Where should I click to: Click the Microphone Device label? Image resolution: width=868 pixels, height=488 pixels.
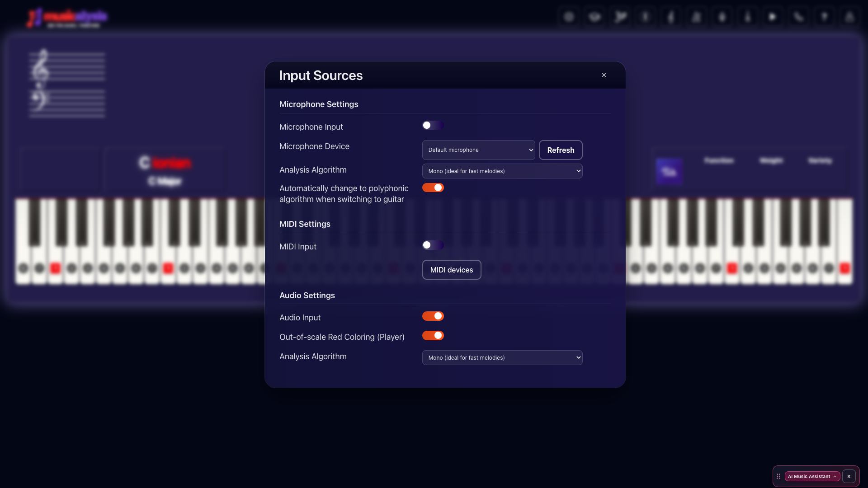click(314, 146)
